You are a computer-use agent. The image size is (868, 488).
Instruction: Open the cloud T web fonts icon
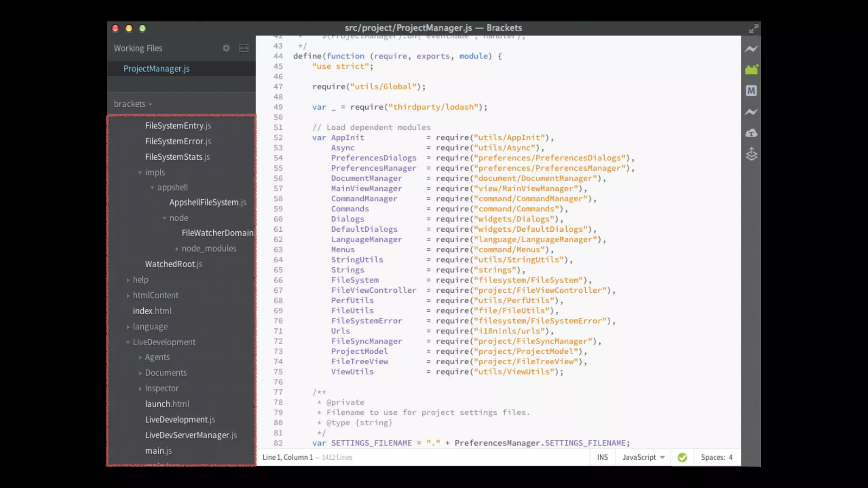pos(751,133)
